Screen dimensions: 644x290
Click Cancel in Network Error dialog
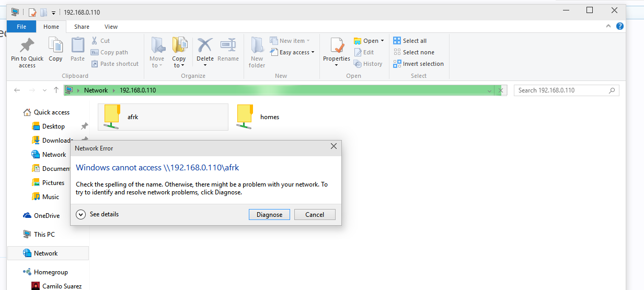(315, 215)
